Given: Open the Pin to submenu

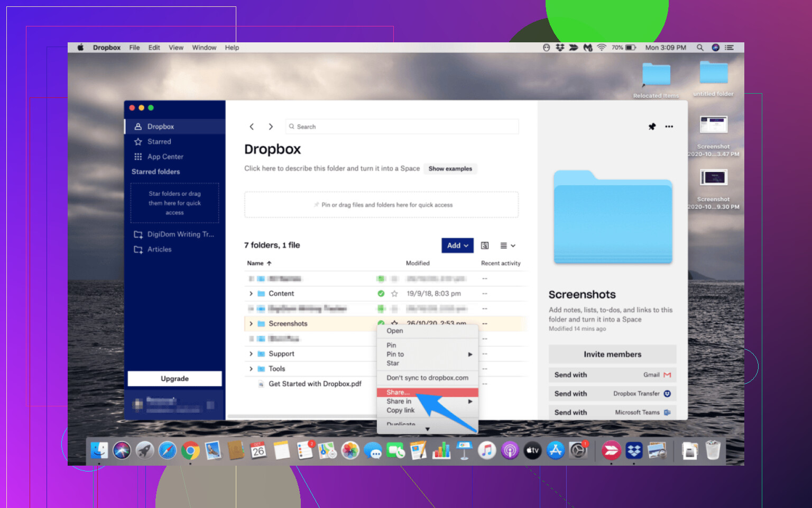Looking at the screenshot, I should pyautogui.click(x=427, y=355).
